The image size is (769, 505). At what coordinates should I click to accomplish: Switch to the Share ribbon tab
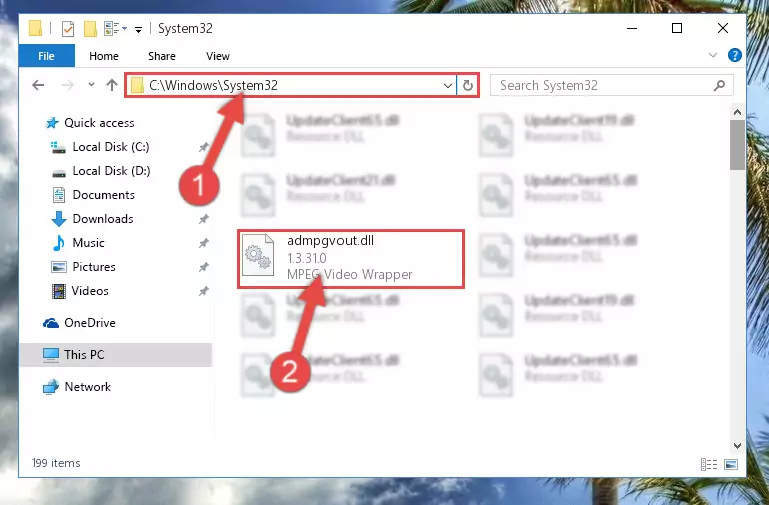pos(162,56)
